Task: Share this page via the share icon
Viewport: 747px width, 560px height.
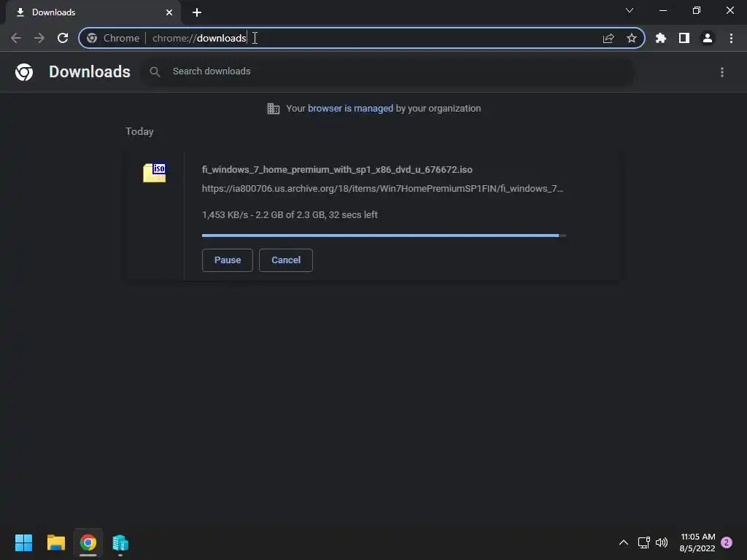Action: coord(608,38)
